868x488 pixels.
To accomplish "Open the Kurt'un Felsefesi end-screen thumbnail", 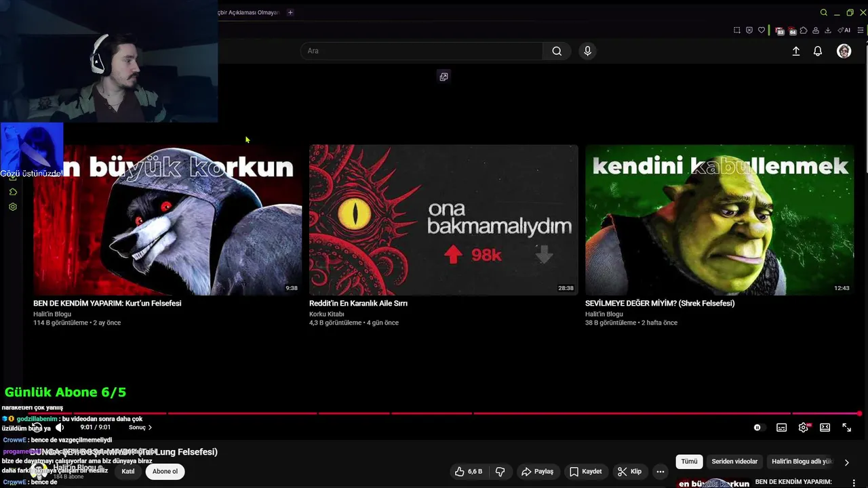I will coord(167,220).
